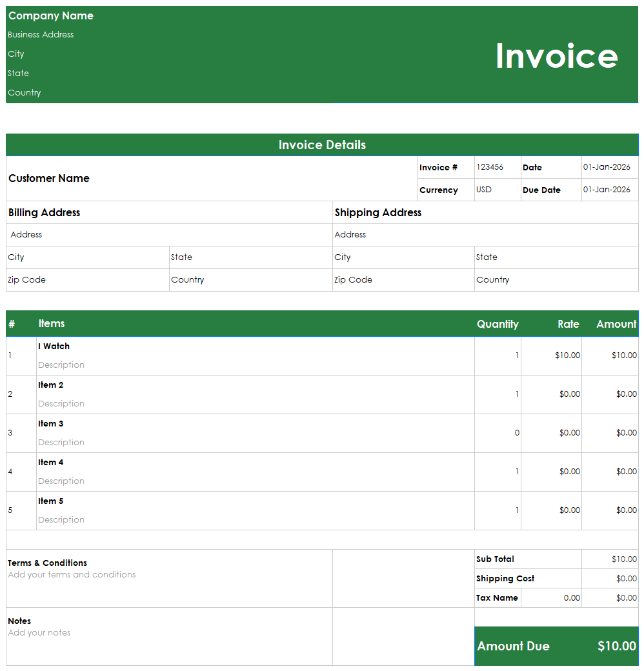Select the Business Address line
Viewport: 644px width, 671px height.
coord(40,34)
